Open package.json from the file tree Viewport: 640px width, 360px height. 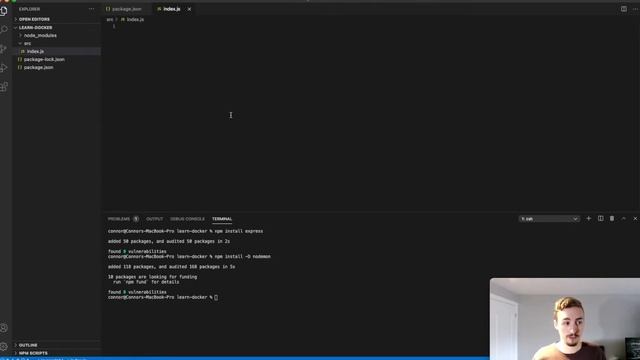tap(56, 67)
